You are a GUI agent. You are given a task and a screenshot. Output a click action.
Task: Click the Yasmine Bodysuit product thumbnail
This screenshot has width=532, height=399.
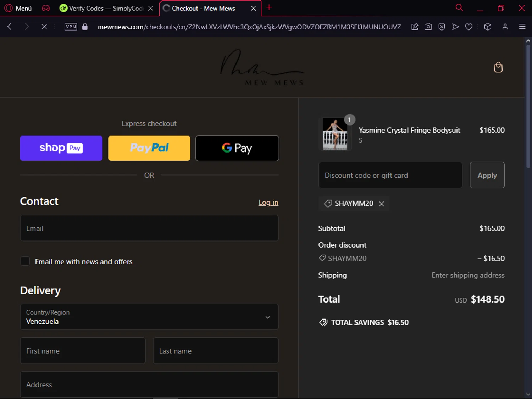tap(335, 134)
